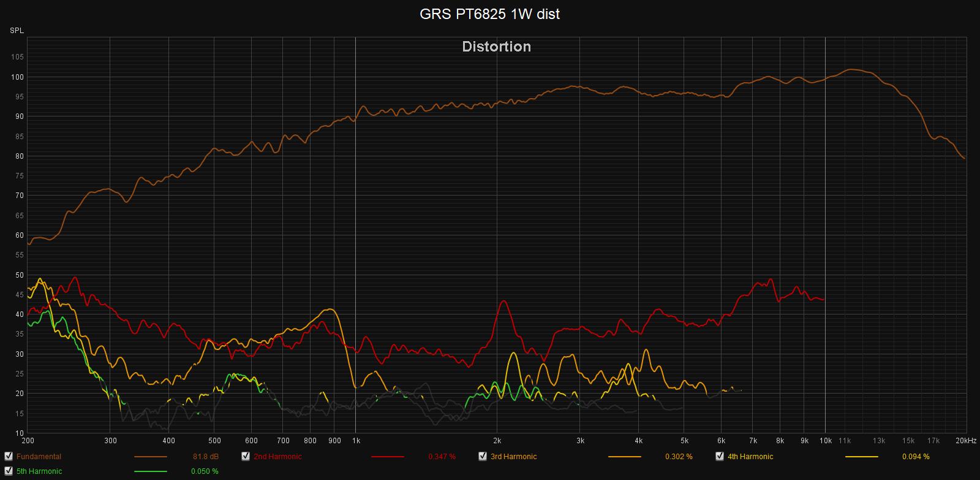Click the orange 3rd Harmonic line sample
This screenshot has height=480, width=980.
625,457
